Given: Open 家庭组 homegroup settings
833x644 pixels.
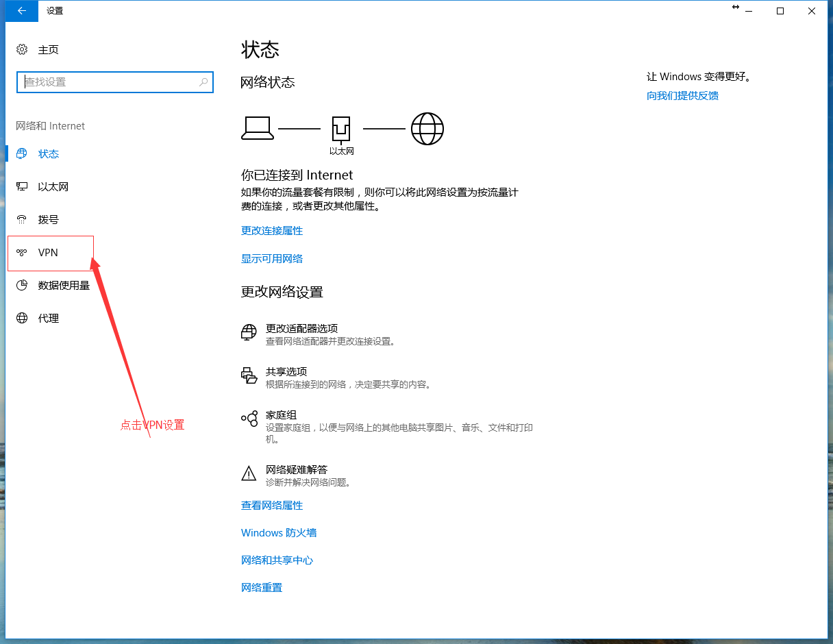Looking at the screenshot, I should coord(281,416).
